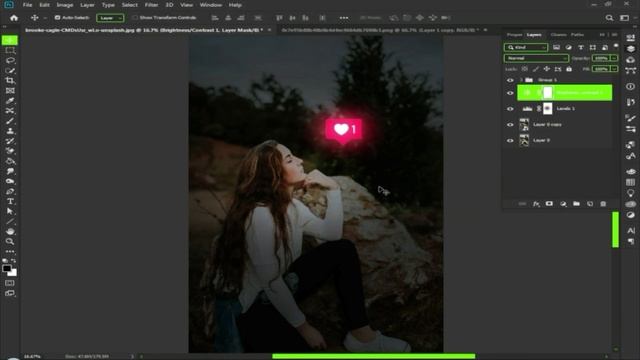Lock all with the padlock icon
This screenshot has height=360, width=640.
pos(569,69)
